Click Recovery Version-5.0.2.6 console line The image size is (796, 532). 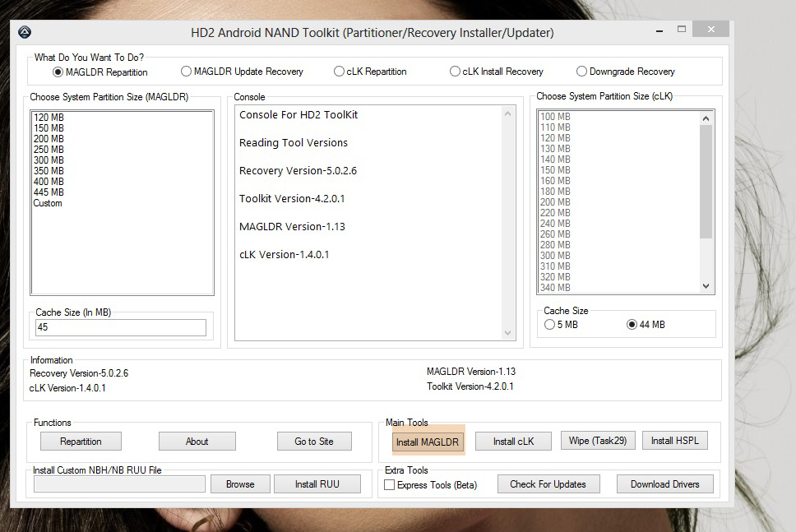pyautogui.click(x=298, y=170)
